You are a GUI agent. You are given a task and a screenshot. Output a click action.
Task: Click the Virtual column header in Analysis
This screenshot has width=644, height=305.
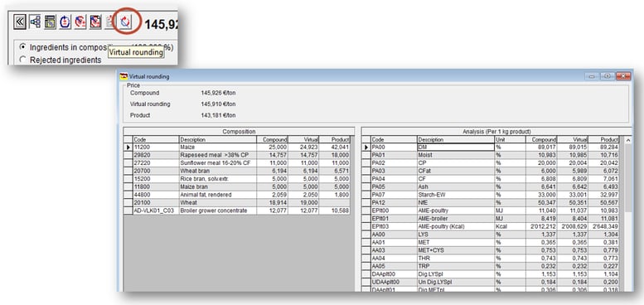[573, 139]
